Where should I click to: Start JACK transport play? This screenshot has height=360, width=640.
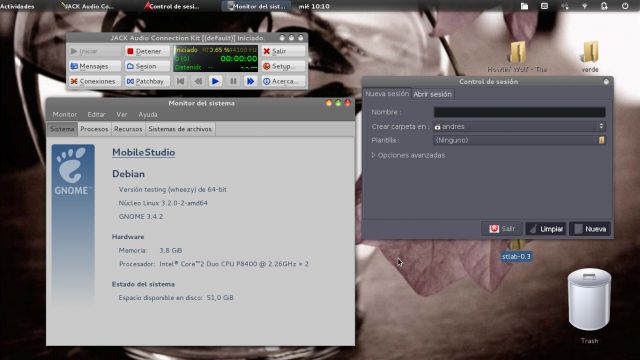(x=216, y=81)
